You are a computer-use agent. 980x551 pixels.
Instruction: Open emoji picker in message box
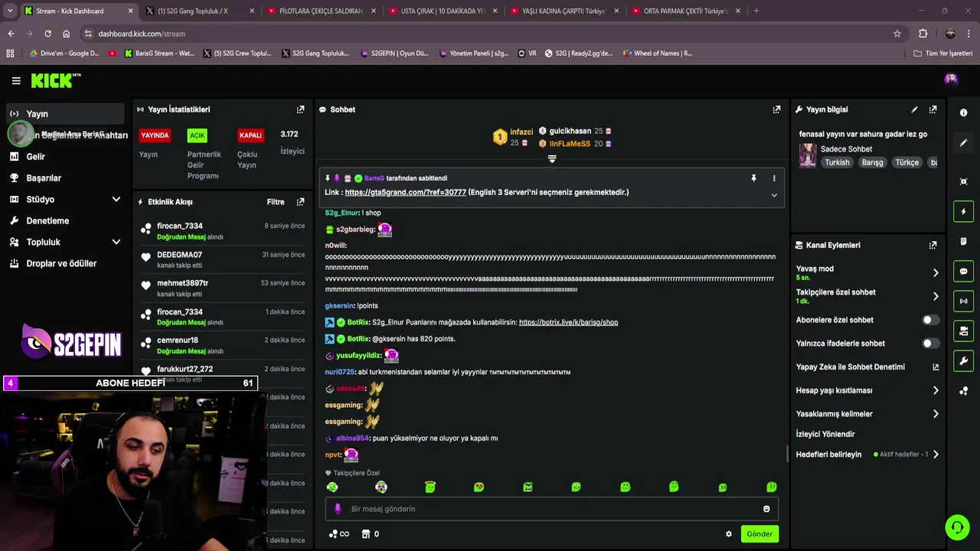click(x=766, y=509)
